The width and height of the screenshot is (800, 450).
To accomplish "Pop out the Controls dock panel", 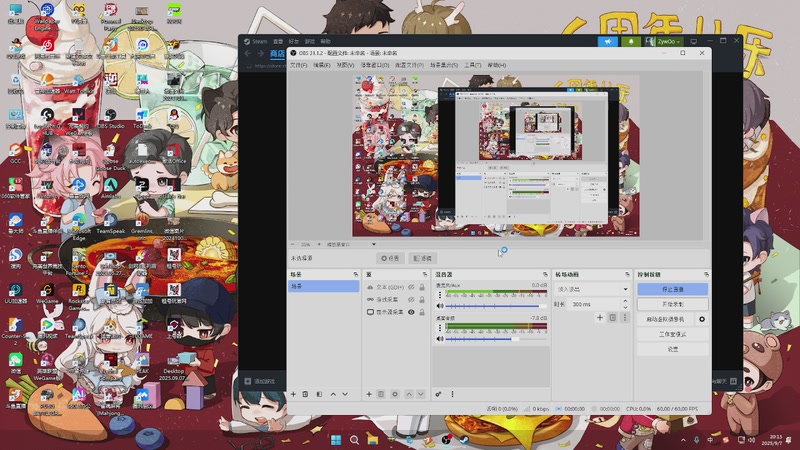I will (x=706, y=274).
